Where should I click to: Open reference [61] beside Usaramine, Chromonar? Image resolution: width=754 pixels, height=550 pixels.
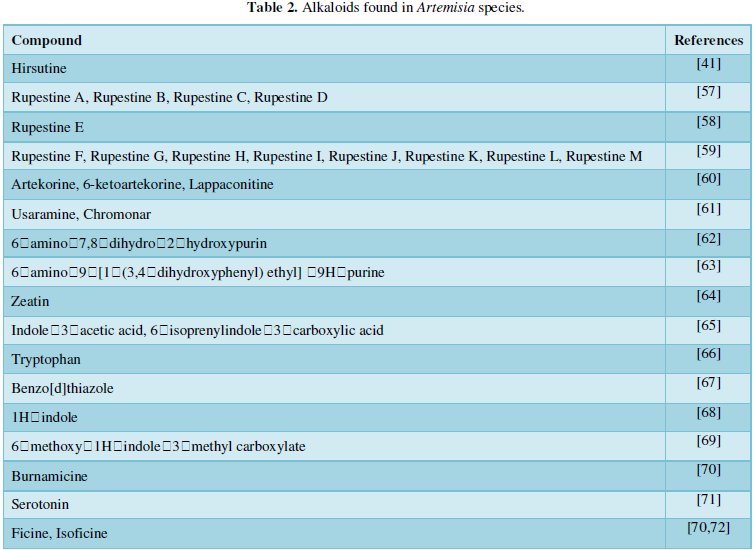[x=709, y=208]
